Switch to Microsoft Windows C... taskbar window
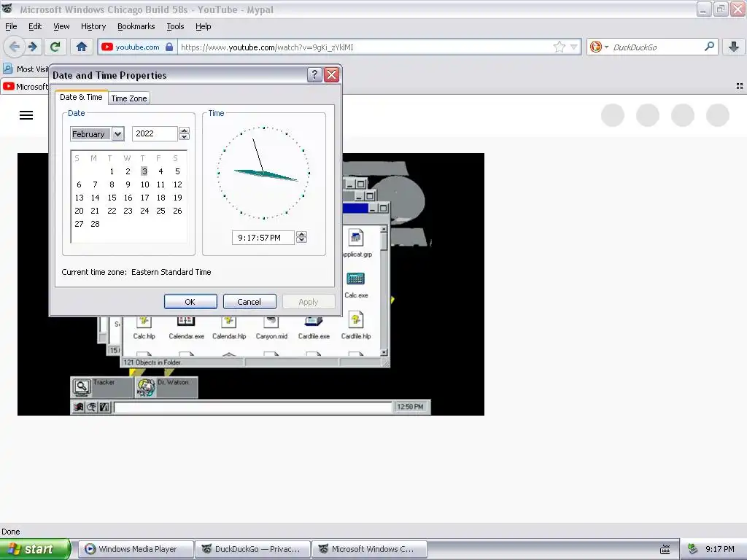 pyautogui.click(x=369, y=549)
